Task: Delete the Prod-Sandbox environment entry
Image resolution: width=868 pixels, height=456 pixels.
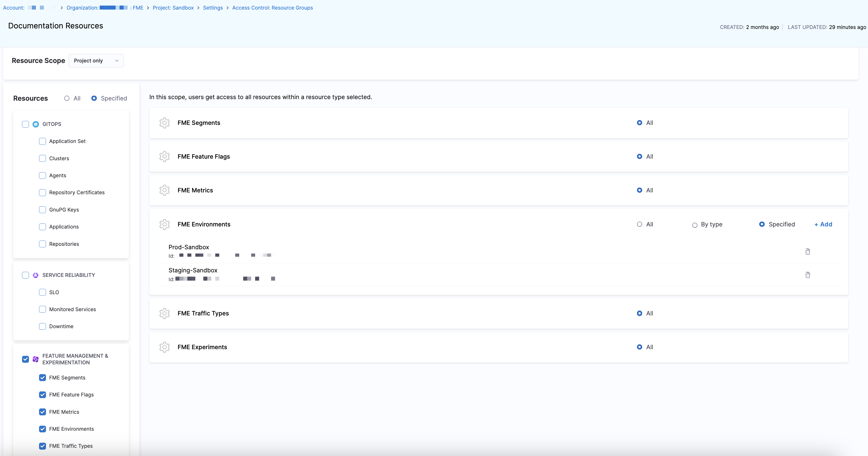Action: pos(807,251)
